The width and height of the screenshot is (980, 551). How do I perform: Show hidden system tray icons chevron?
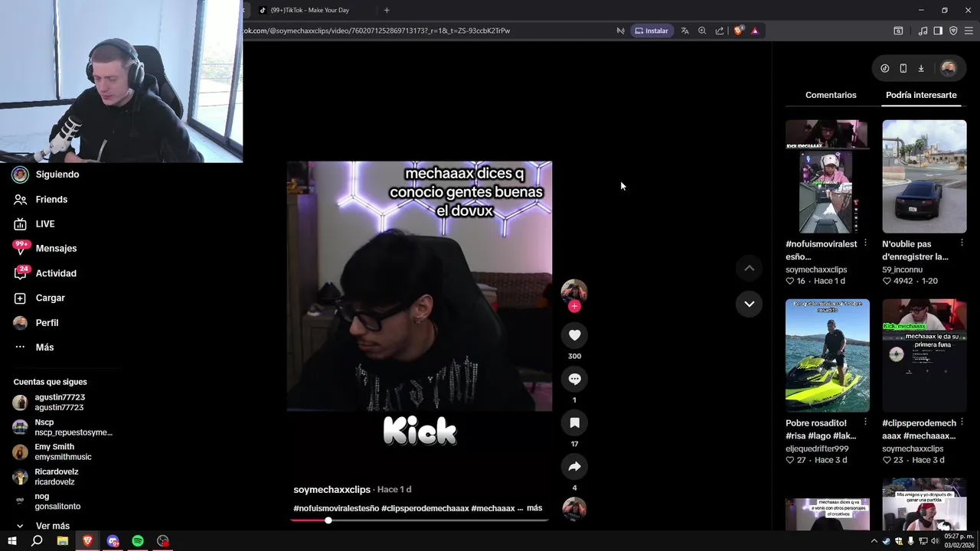pyautogui.click(x=874, y=541)
